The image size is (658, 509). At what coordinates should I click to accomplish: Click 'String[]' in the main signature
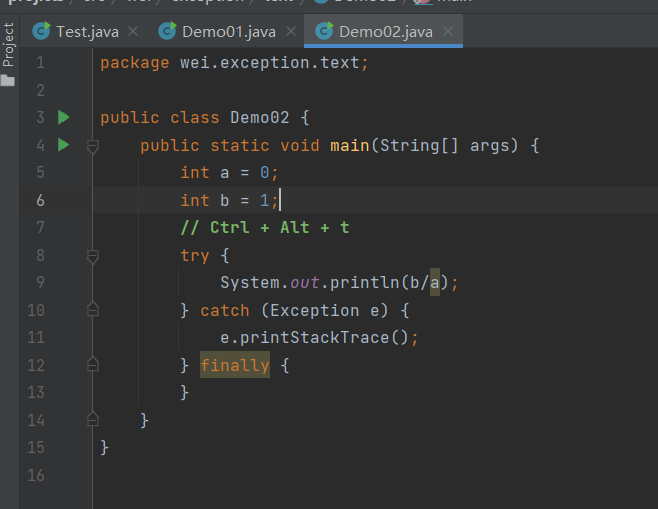point(419,146)
